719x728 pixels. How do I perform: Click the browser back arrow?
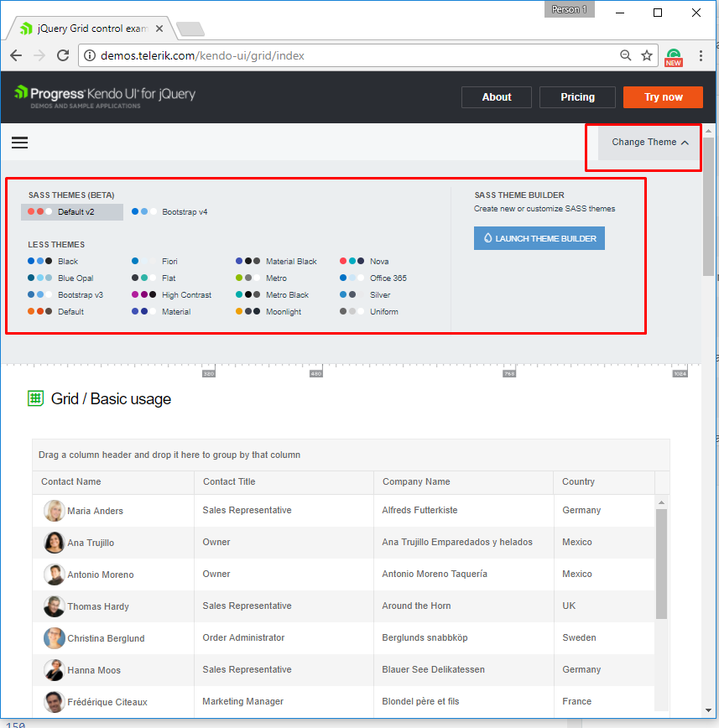[16, 55]
